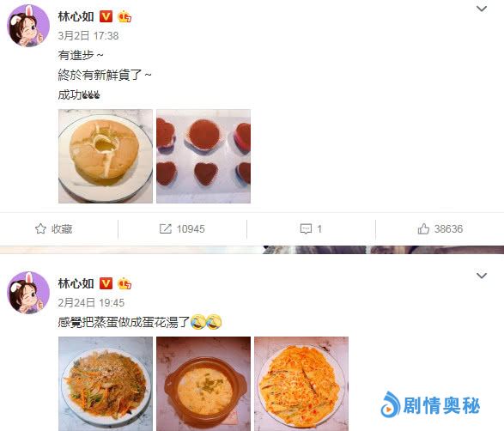This screenshot has height=431, width=504.
Task: Expand the options chevron on the February 24 post
Action: (x=481, y=276)
